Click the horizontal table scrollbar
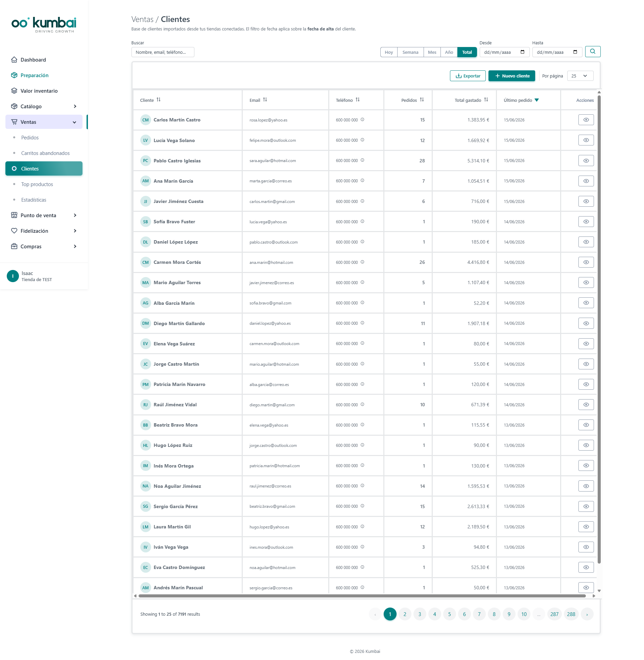Viewport: 644px width, 660px height. click(x=362, y=596)
